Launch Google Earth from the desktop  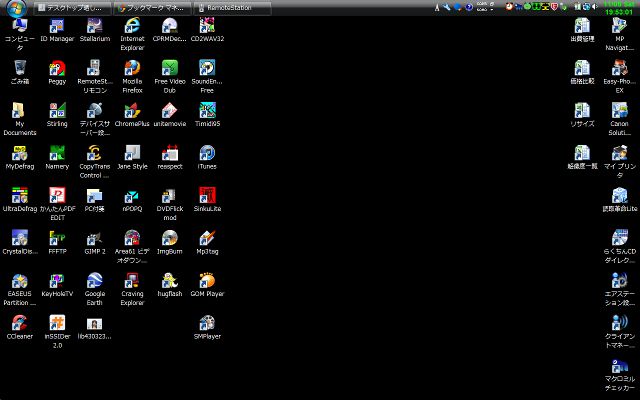point(95,289)
